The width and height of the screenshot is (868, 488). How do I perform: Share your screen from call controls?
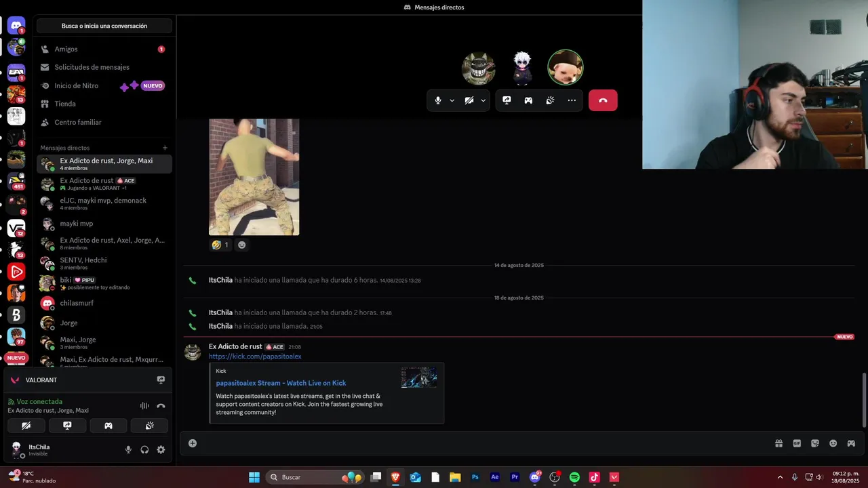click(507, 100)
